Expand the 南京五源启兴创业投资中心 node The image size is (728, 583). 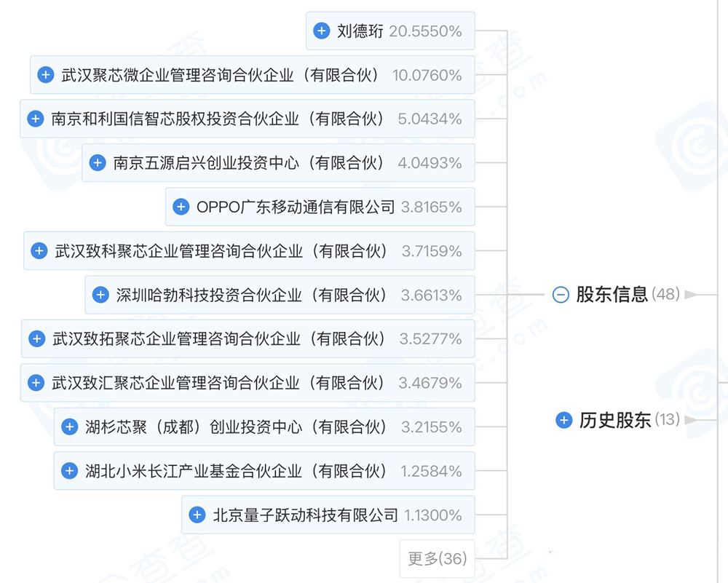[97, 162]
